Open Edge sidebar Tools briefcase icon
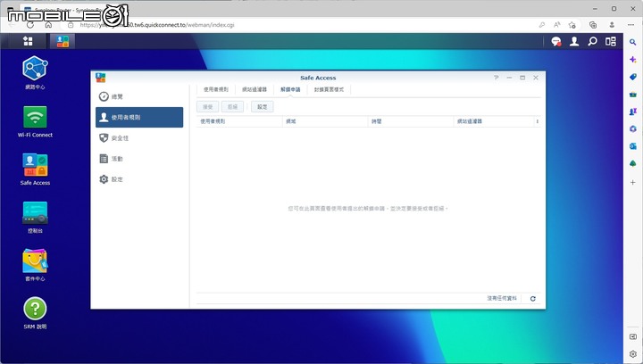The height and width of the screenshot is (364, 643). [633, 95]
